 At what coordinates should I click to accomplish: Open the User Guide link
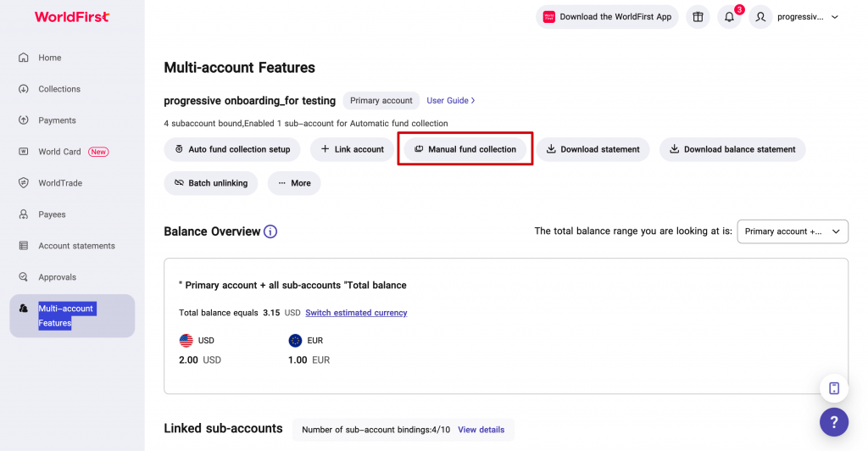pyautogui.click(x=450, y=100)
